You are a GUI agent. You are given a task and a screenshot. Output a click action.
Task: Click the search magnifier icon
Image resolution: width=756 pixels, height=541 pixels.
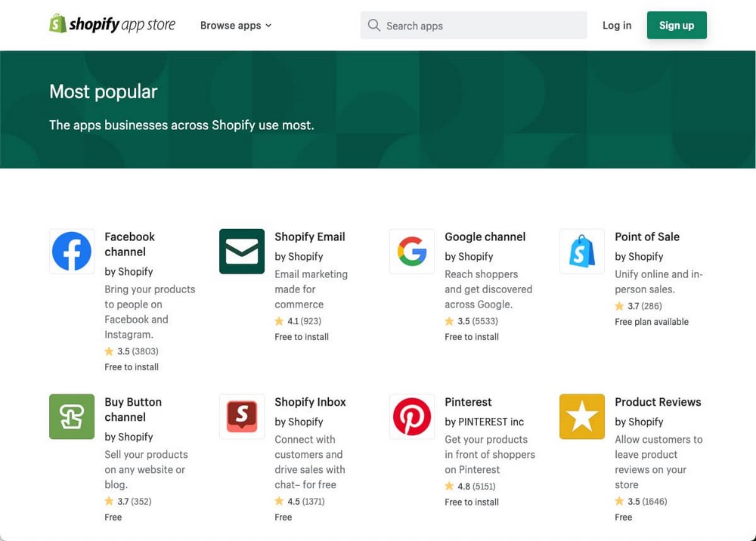[x=373, y=25]
